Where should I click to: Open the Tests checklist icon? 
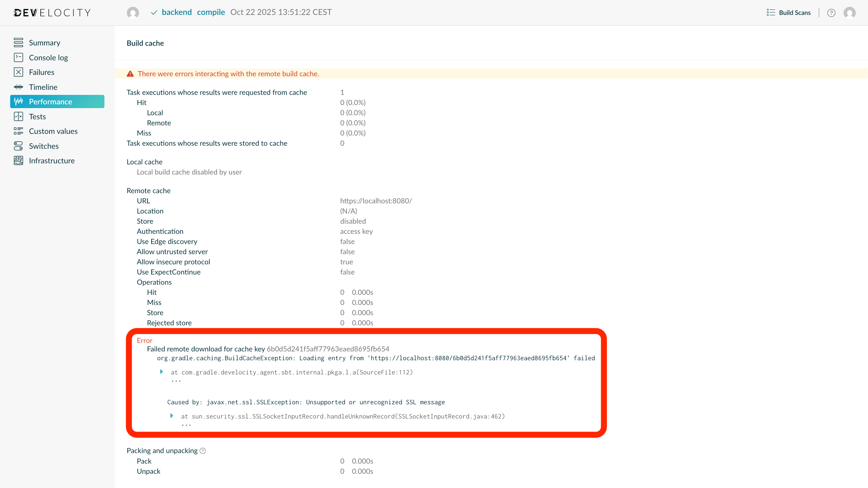[x=19, y=116]
